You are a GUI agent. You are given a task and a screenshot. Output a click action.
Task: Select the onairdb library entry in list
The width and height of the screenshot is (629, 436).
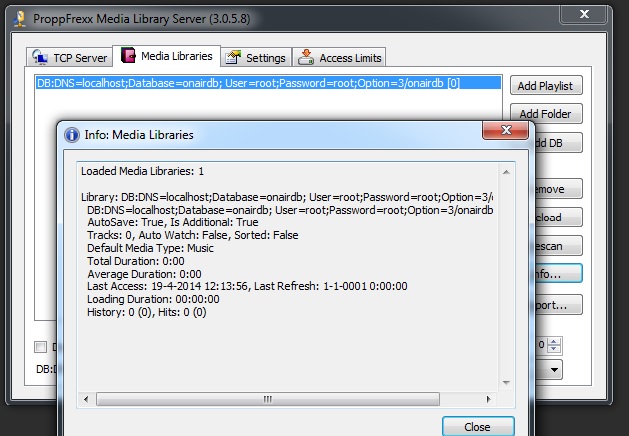268,83
